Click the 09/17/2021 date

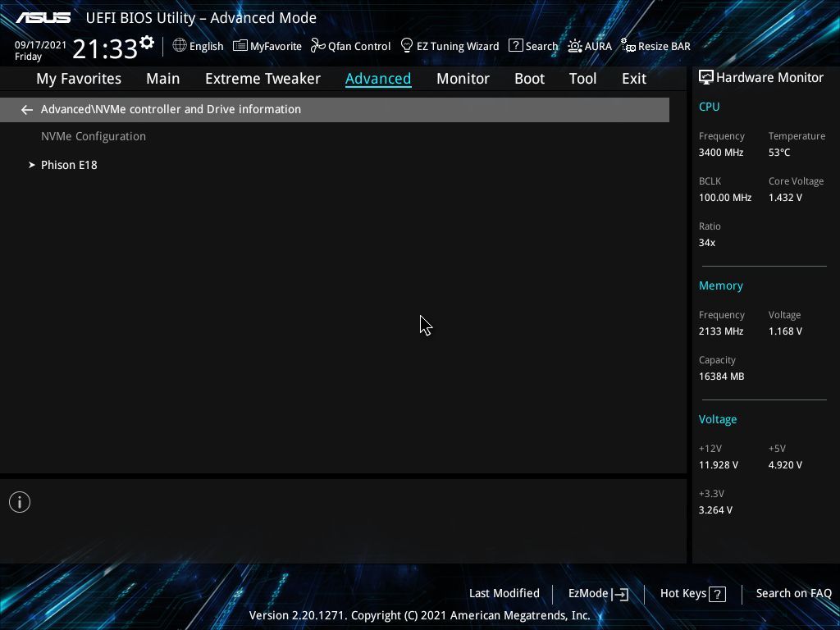41,45
